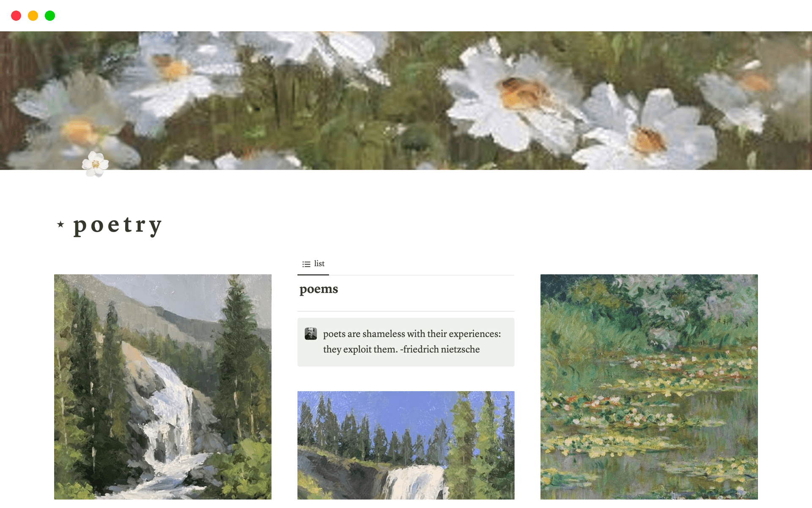Click the white flower page icon

pyautogui.click(x=95, y=164)
